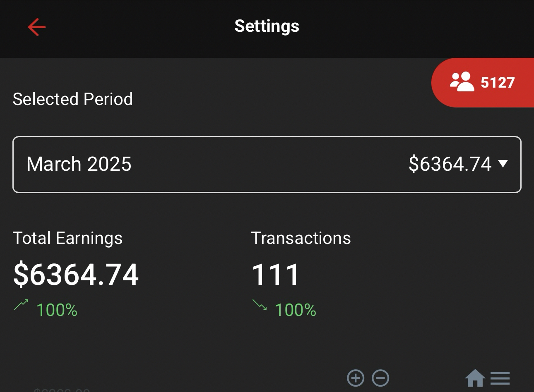Click the $6364.74 amount inside the period selector
This screenshot has width=534, height=392.
(x=450, y=164)
